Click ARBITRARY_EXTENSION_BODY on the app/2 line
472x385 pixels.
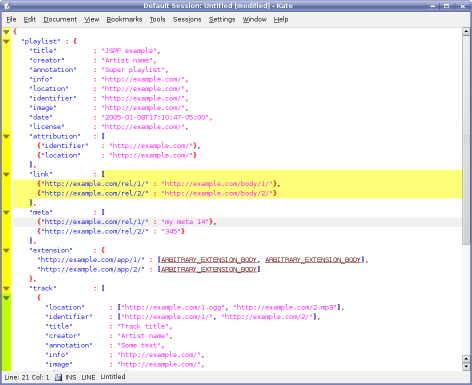(x=209, y=269)
